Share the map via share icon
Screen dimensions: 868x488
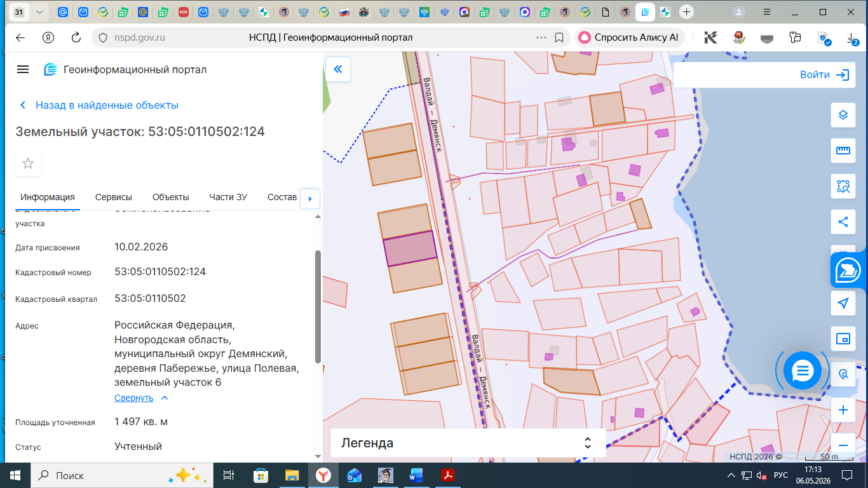pos(843,222)
